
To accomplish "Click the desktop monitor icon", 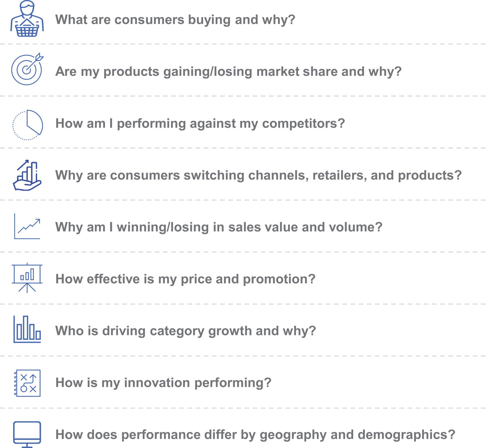I will pos(27,434).
